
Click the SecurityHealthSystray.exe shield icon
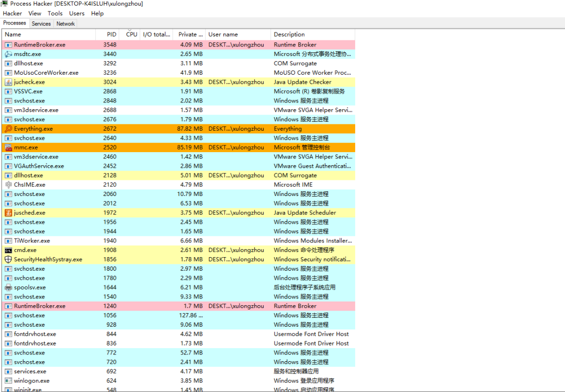[x=8, y=260]
